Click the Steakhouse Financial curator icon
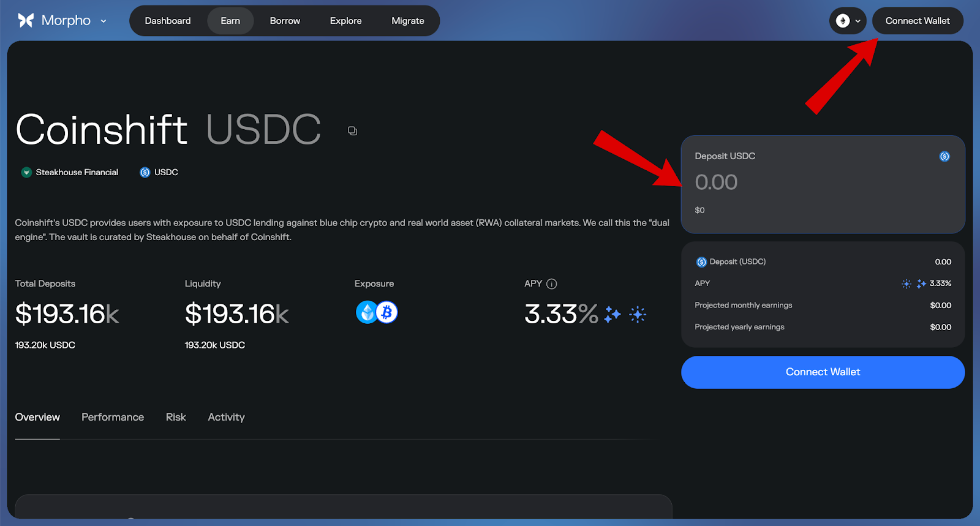Image resolution: width=980 pixels, height=526 pixels. pyautogui.click(x=26, y=173)
